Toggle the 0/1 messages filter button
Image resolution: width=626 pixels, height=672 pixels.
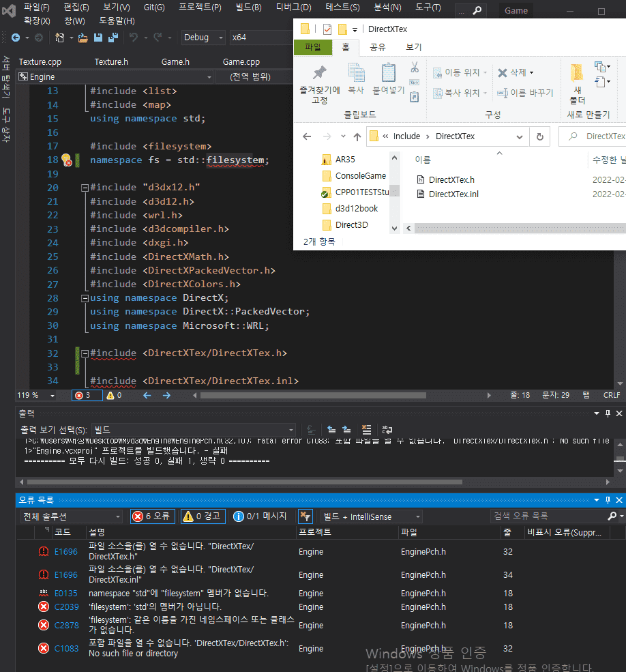pos(260,516)
